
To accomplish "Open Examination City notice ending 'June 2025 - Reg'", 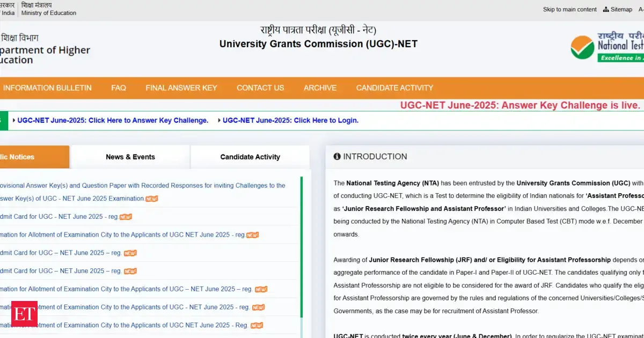I will pyautogui.click(x=124, y=325).
